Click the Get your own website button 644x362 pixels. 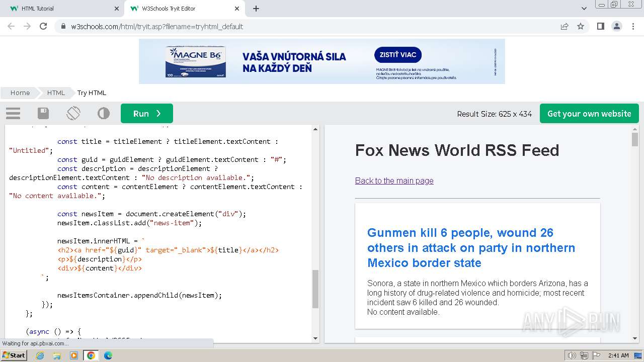tap(589, 114)
